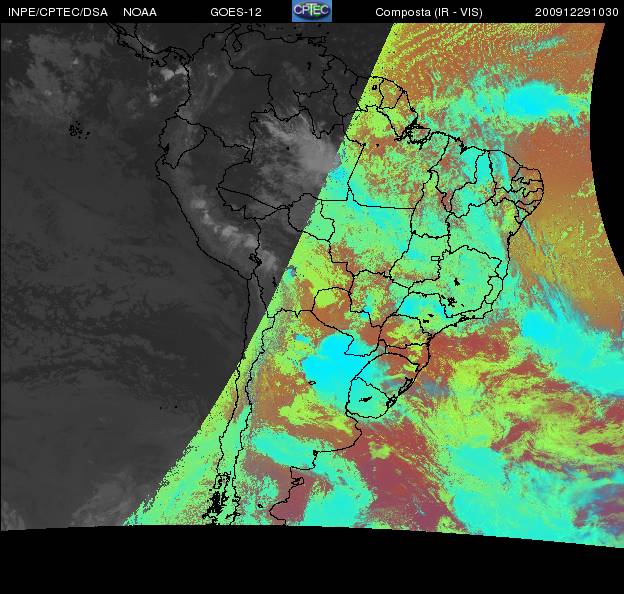Click the GOES-12 satellite label

click(x=236, y=12)
